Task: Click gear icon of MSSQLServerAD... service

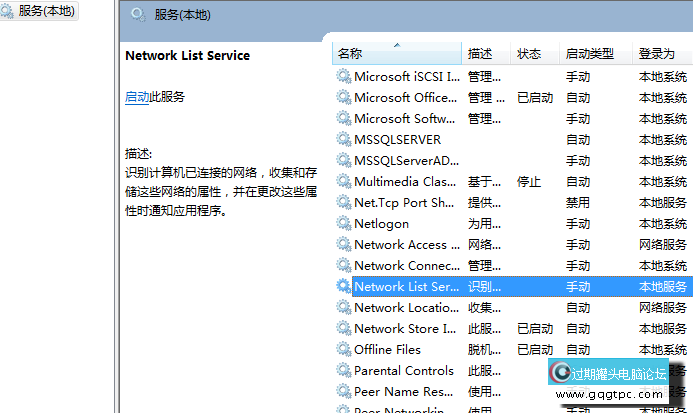Action: point(343,160)
